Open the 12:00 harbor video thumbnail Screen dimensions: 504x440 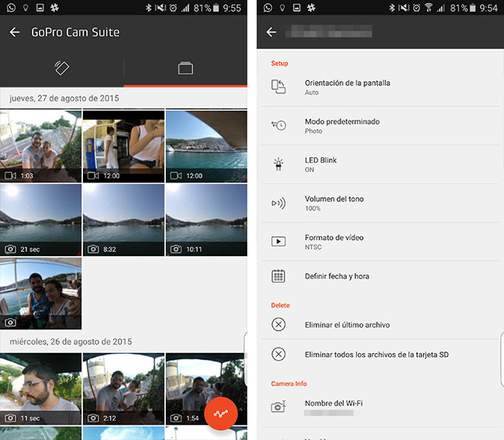207,146
